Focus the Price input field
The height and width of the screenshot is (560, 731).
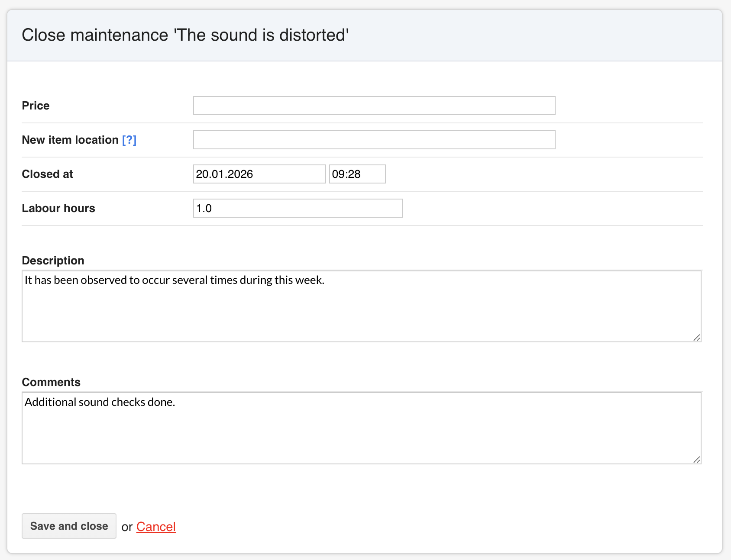374,106
